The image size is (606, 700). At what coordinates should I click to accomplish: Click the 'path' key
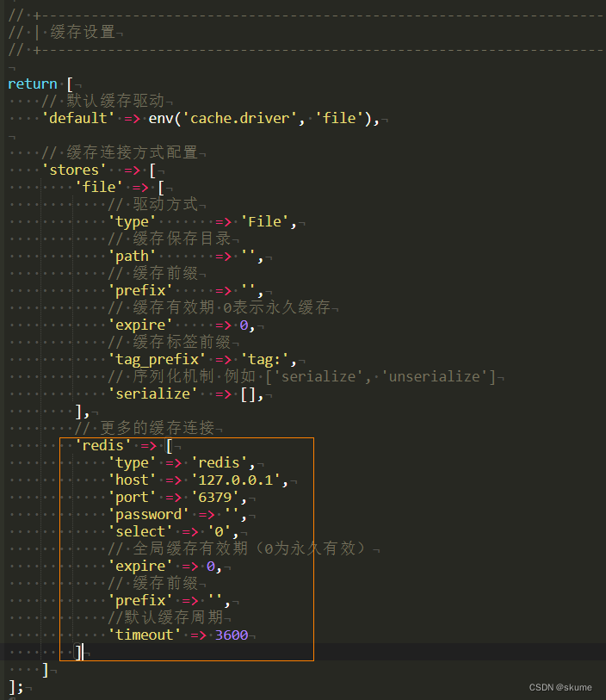132,257
